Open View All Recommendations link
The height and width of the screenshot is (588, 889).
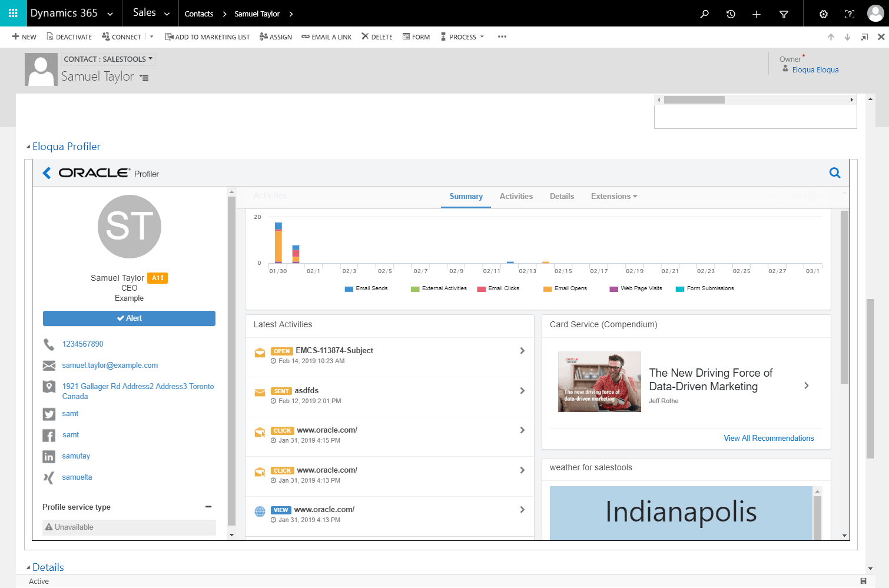pos(769,438)
